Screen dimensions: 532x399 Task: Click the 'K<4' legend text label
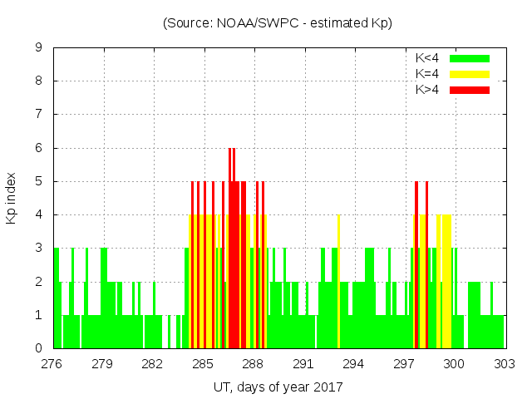(427, 58)
